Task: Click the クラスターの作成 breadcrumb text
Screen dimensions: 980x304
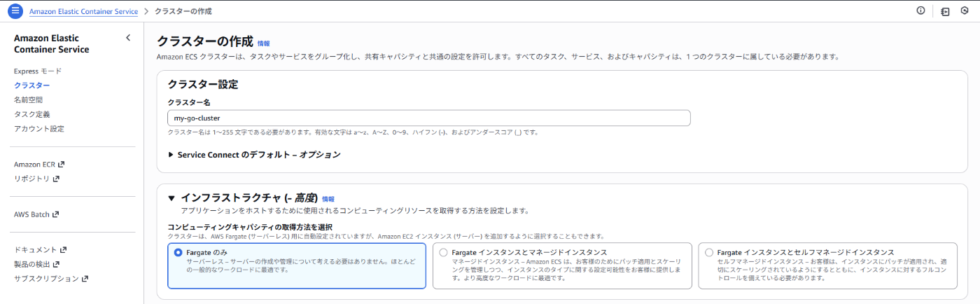Action: [183, 11]
